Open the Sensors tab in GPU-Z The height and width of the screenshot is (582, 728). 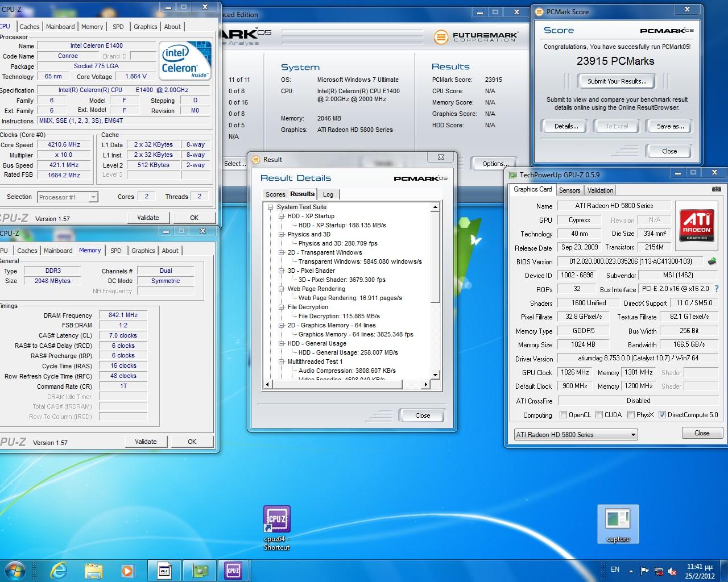pyautogui.click(x=569, y=190)
